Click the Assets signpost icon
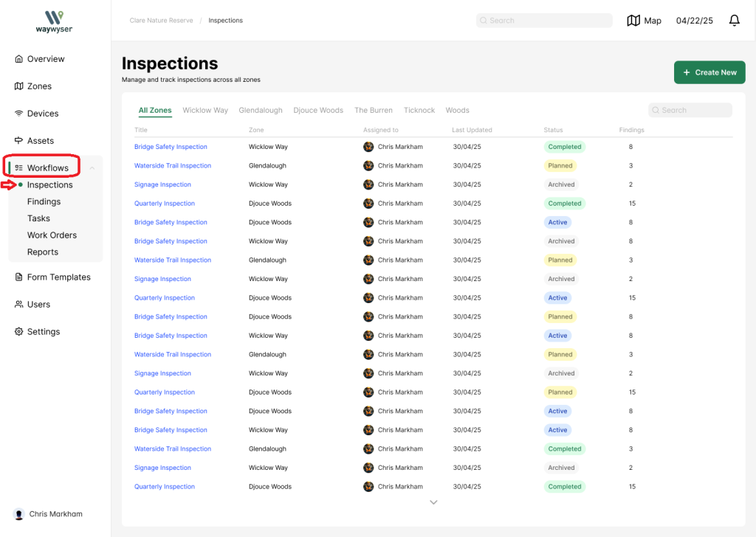Screen dimensions: 756x537 point(19,141)
